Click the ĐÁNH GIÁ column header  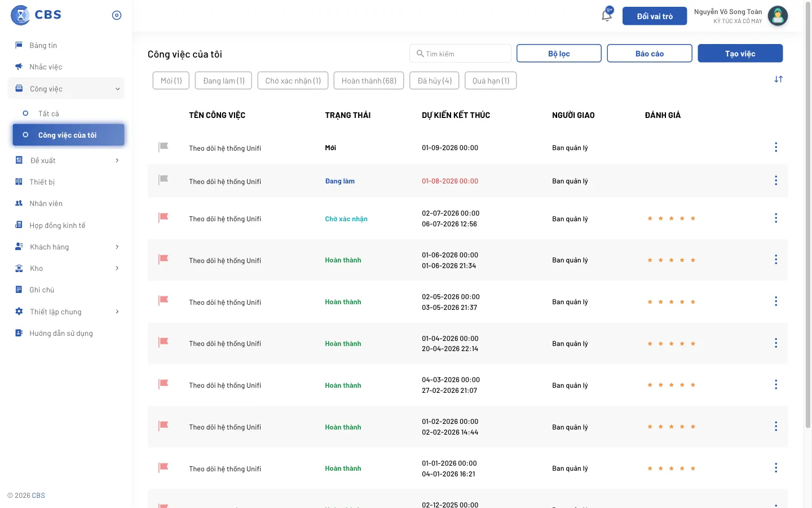click(663, 115)
